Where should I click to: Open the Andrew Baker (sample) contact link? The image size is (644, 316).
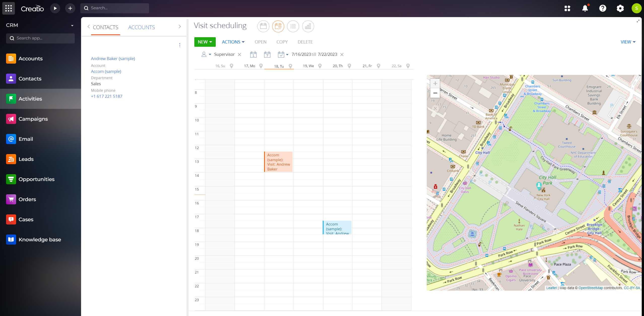113,59
